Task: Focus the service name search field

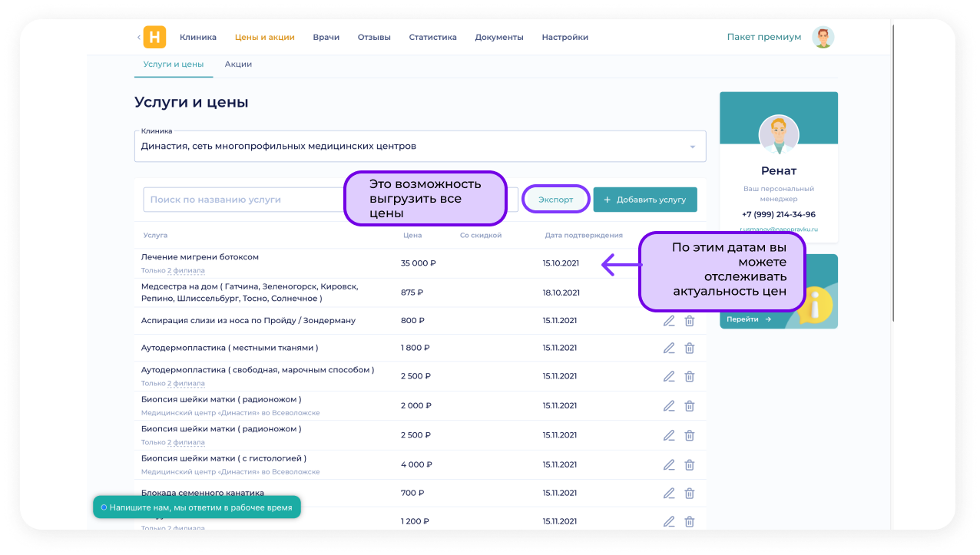Action: coord(242,200)
